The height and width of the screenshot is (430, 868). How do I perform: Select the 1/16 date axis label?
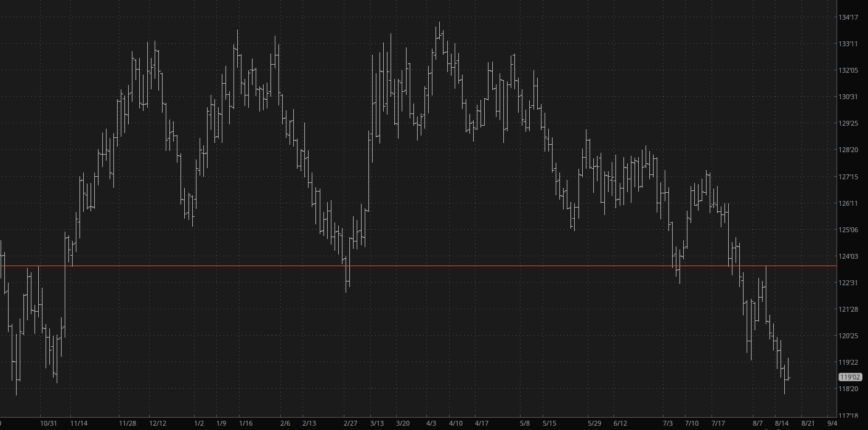[246, 423]
